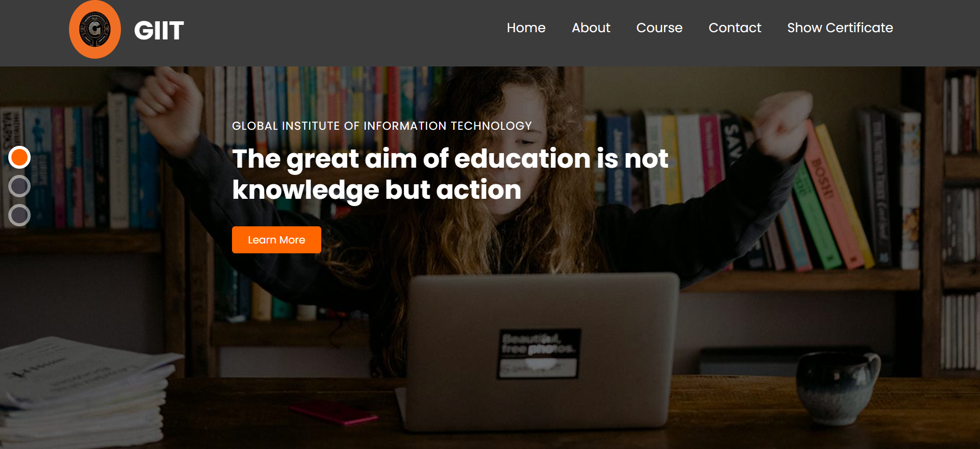
Task: Switch to the second slide dot
Action: [x=20, y=186]
